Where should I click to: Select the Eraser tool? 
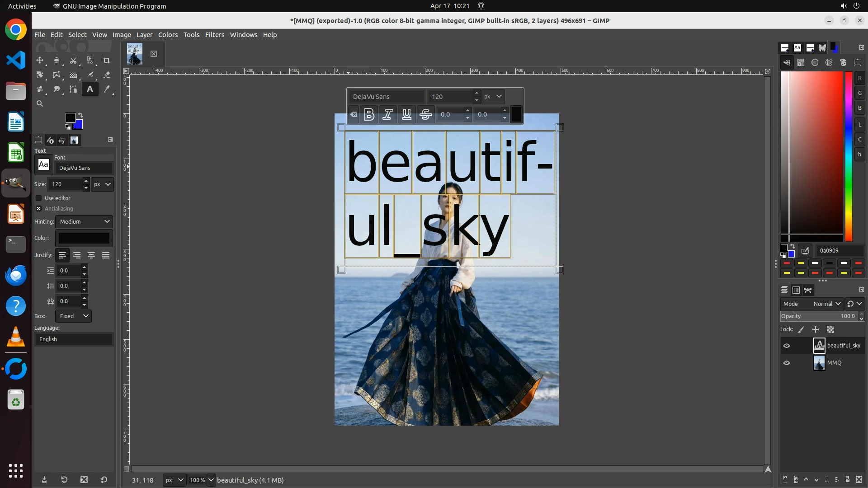107,75
